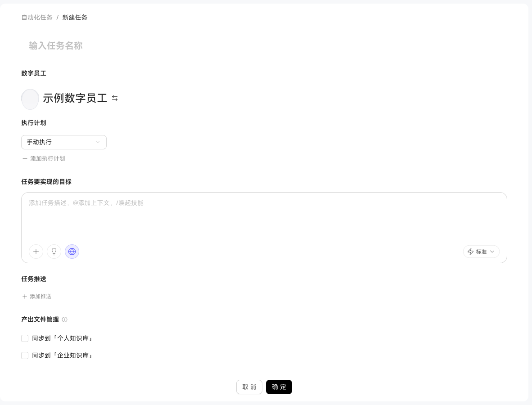The width and height of the screenshot is (532, 405).
Task: Click the info icon beside 产出文件管理
Action: pos(64,319)
